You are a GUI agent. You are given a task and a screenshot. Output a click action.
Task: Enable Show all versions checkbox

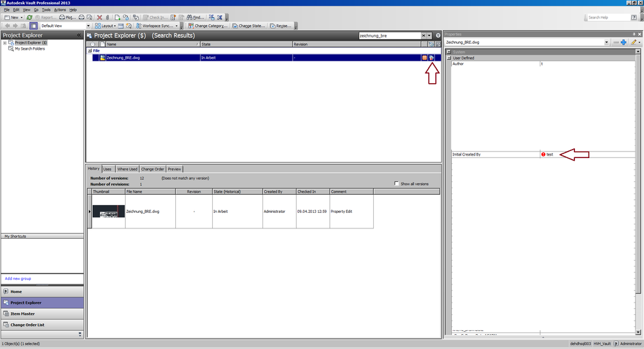tap(396, 183)
